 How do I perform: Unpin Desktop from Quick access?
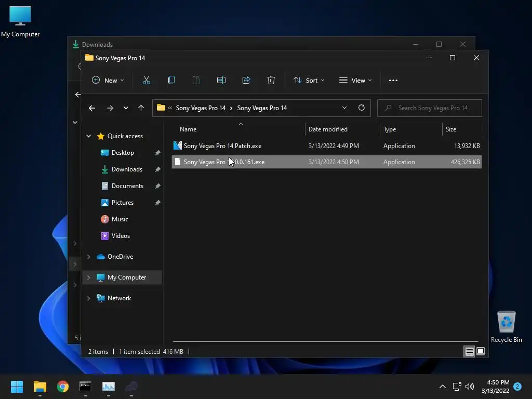coord(157,153)
